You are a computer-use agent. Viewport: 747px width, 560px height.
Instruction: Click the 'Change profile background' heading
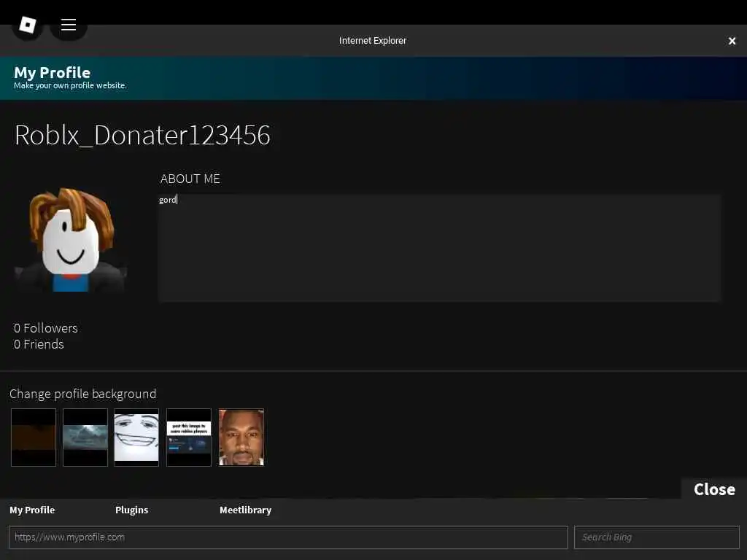pyautogui.click(x=83, y=394)
